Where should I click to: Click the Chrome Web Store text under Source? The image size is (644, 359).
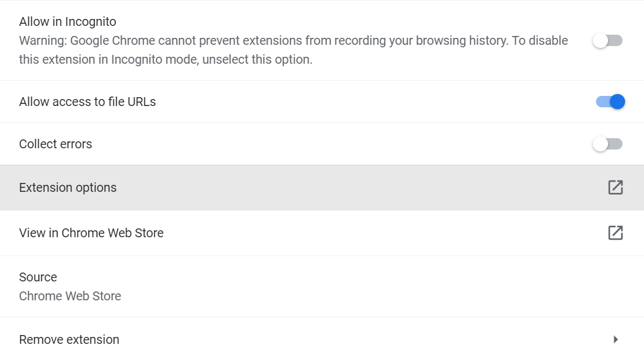coord(70,296)
